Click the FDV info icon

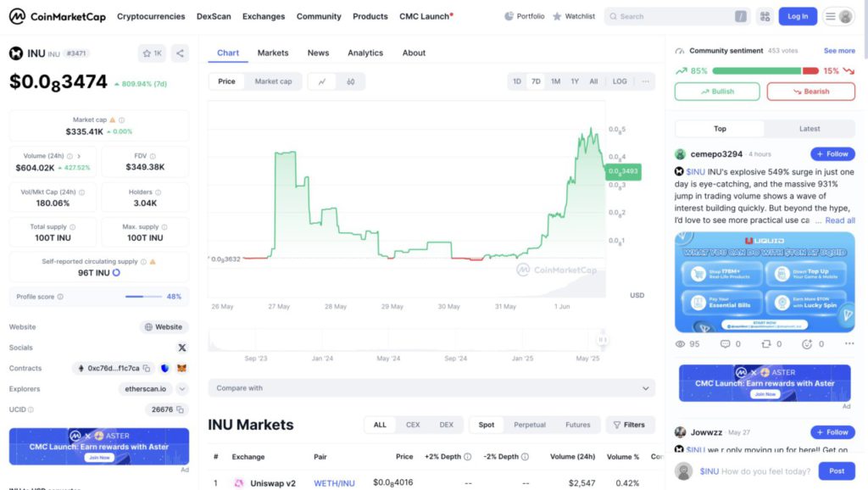pyautogui.click(x=153, y=156)
